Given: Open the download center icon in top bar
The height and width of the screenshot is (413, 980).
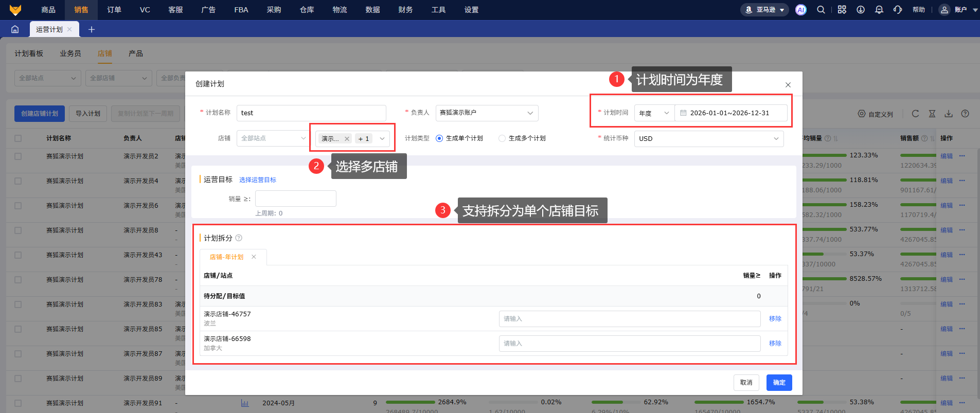Looking at the screenshot, I should coord(861,10).
